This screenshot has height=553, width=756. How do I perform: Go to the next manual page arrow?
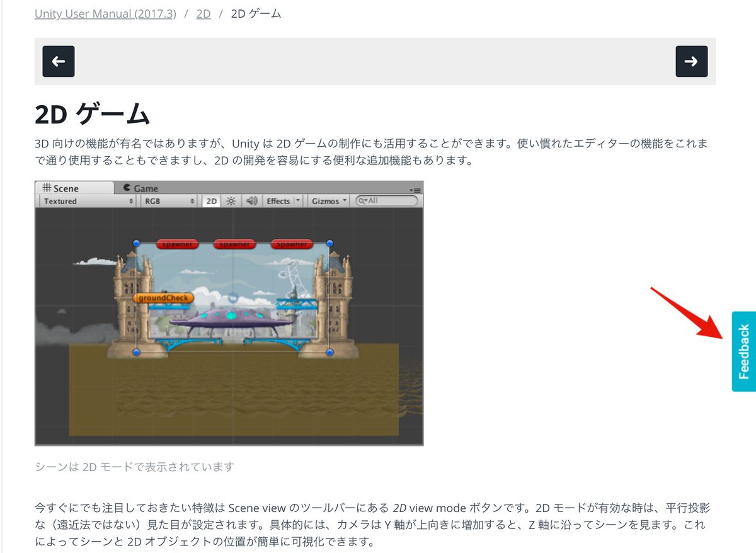coord(691,61)
